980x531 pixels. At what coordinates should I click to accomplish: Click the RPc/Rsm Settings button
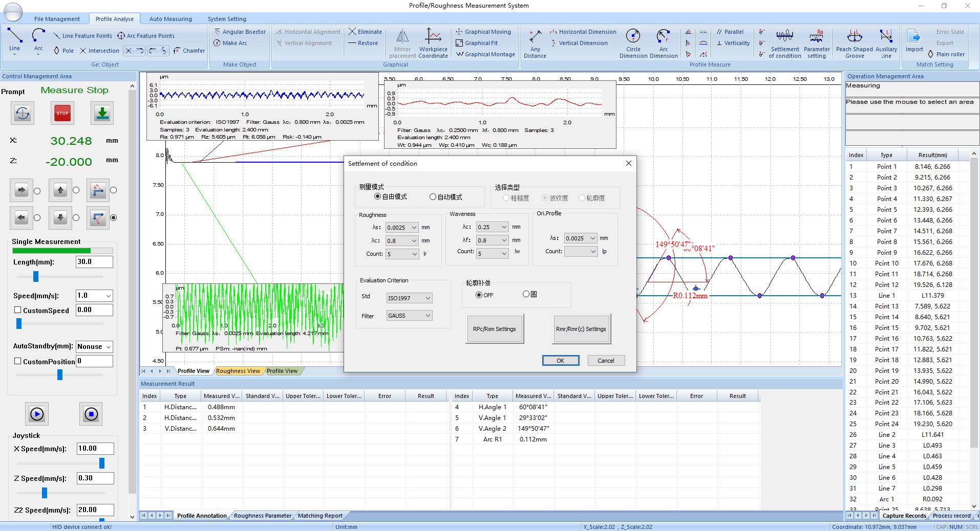coord(495,329)
